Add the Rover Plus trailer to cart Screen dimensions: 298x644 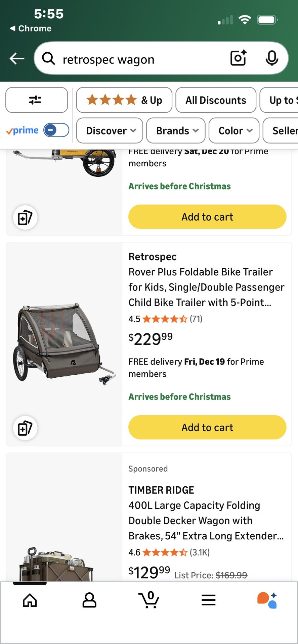(x=207, y=427)
